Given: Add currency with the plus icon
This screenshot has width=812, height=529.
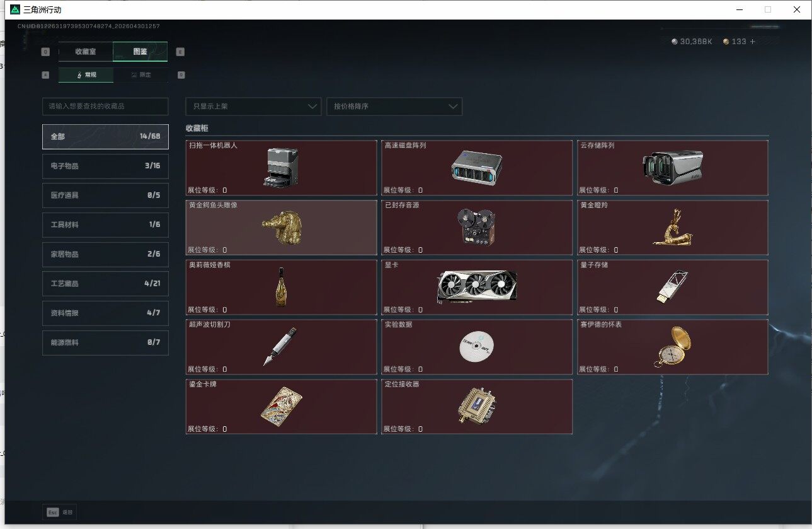Looking at the screenshot, I should tap(752, 42).
